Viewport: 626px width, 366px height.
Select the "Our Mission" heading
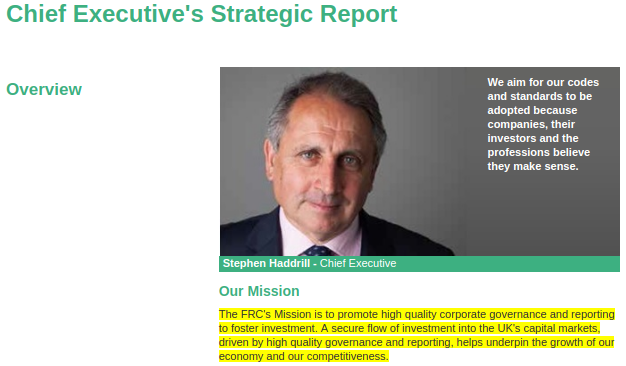click(x=259, y=291)
